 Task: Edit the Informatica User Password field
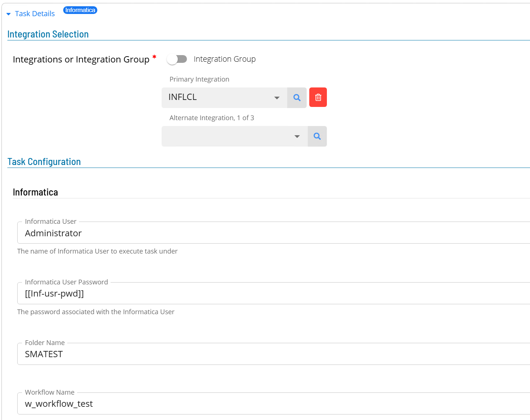[274, 294]
